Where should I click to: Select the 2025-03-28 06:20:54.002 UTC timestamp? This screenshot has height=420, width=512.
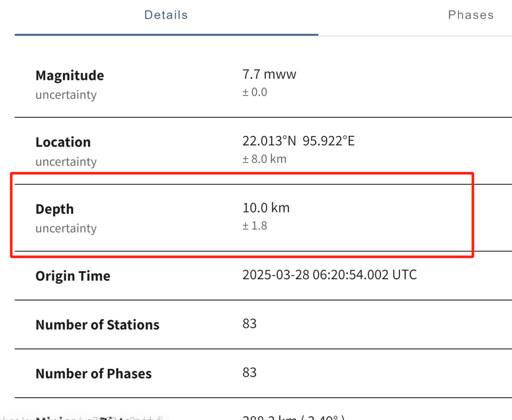(x=329, y=275)
